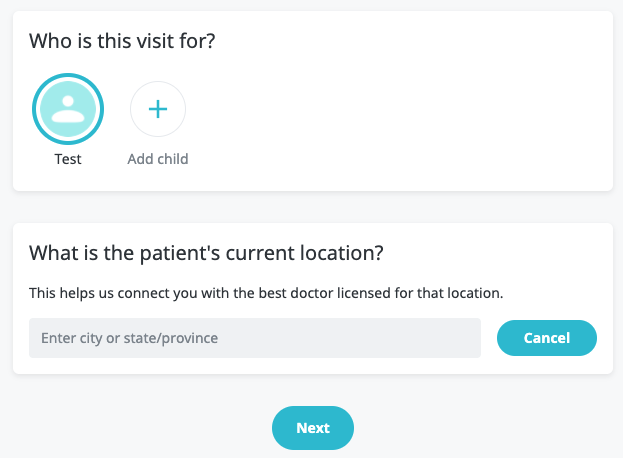Focus the city or state/province field
The height and width of the screenshot is (458, 623).
coord(255,338)
